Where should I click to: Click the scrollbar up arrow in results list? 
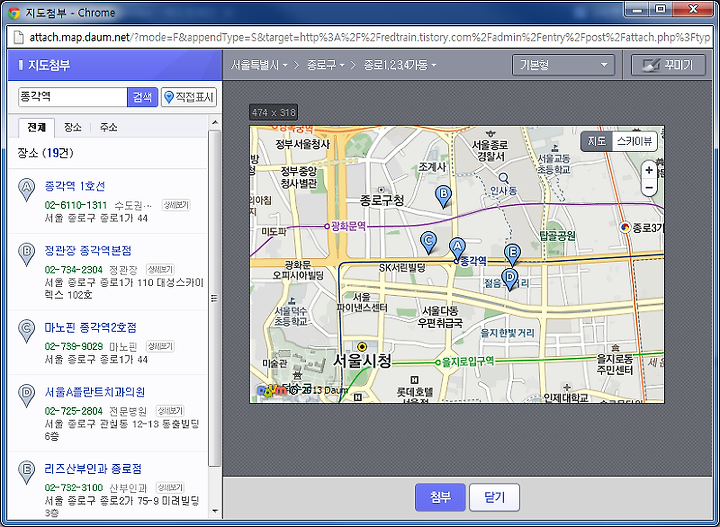tap(214, 122)
